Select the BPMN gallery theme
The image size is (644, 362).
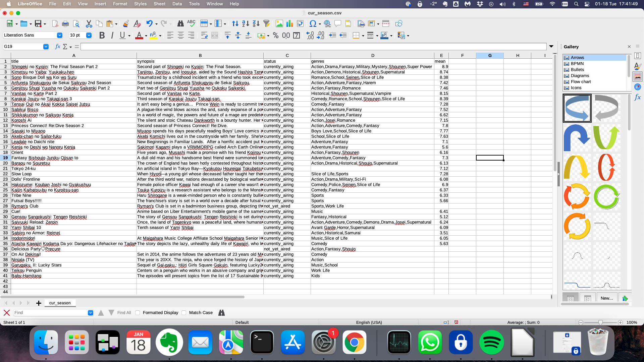(577, 64)
